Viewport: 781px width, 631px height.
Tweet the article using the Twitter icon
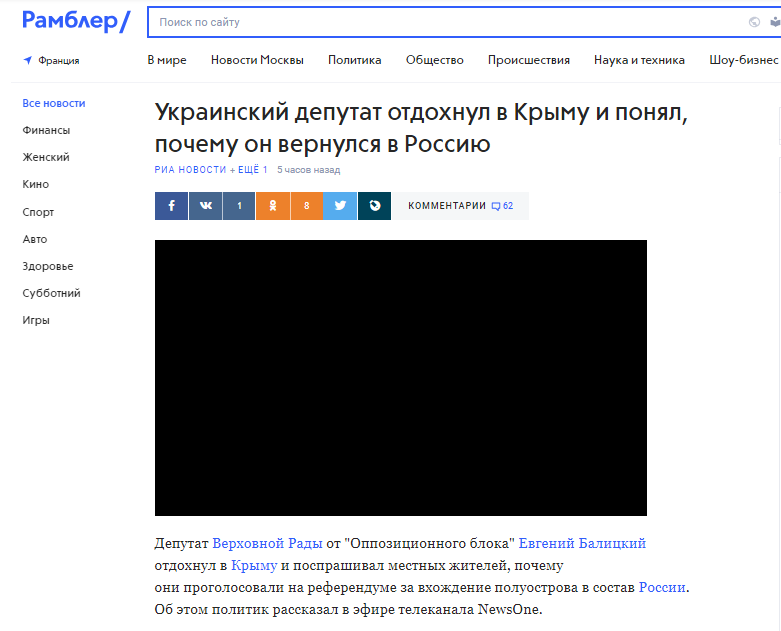[x=340, y=206]
